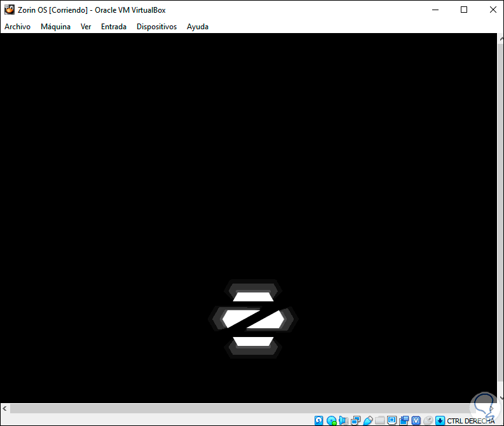Click the network adapters icon
504x426 pixels.
(x=355, y=420)
